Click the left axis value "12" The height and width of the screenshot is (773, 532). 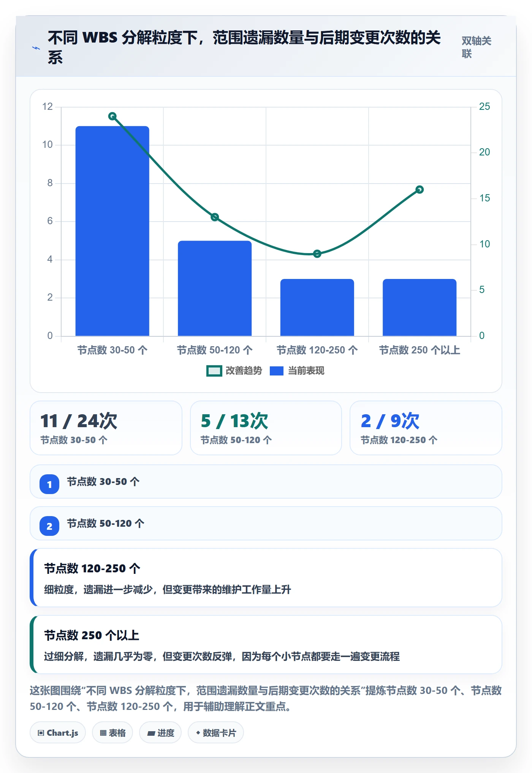click(47, 106)
